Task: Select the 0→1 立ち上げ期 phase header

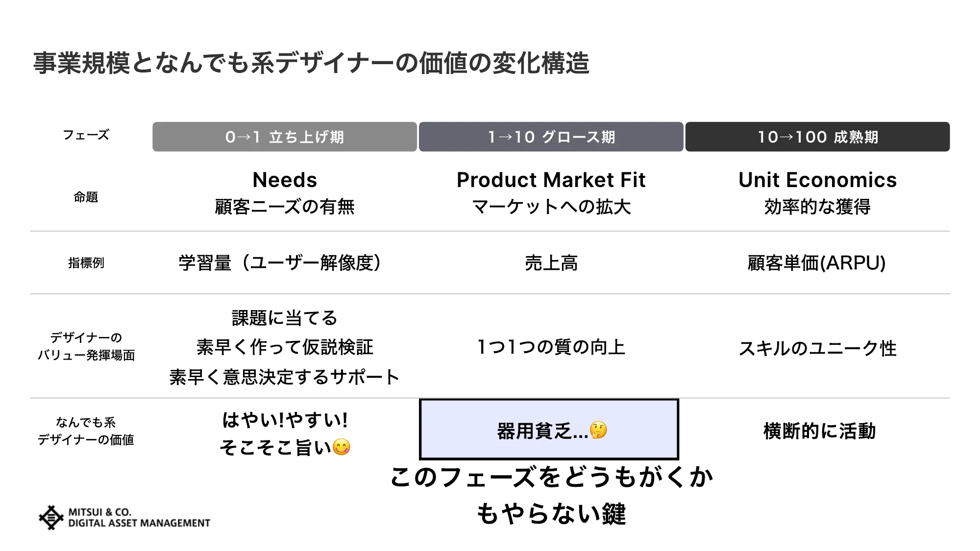Action: click(x=284, y=137)
